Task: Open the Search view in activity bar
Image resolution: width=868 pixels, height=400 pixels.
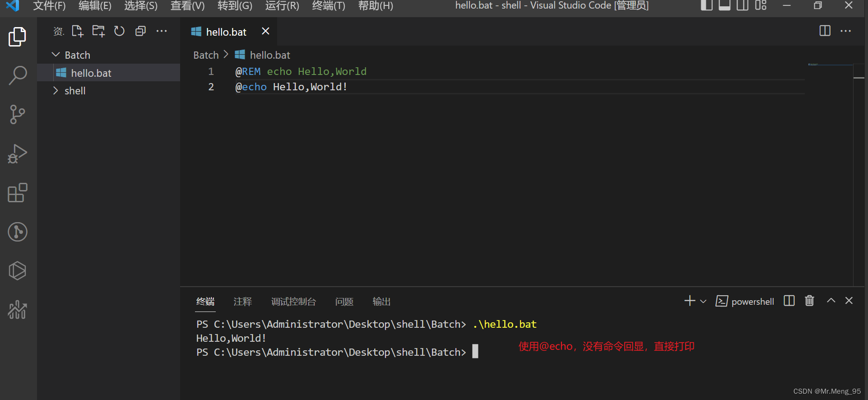Action: [18, 75]
